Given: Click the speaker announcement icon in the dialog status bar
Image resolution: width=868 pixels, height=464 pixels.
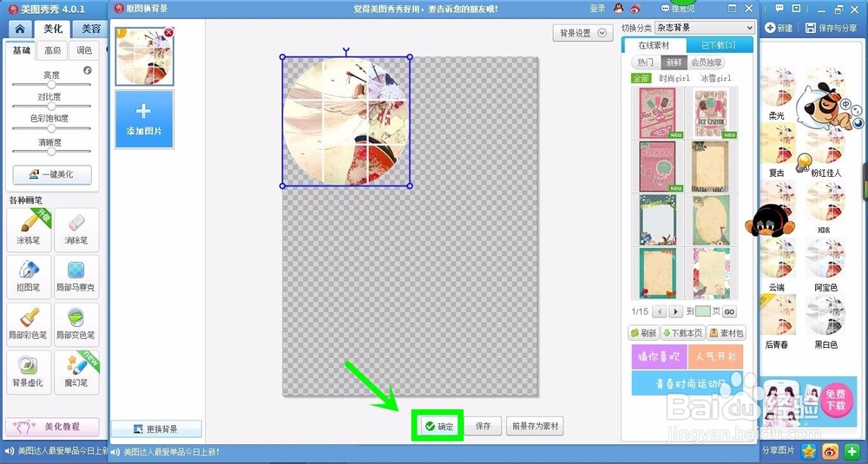Looking at the screenshot, I should [116, 452].
